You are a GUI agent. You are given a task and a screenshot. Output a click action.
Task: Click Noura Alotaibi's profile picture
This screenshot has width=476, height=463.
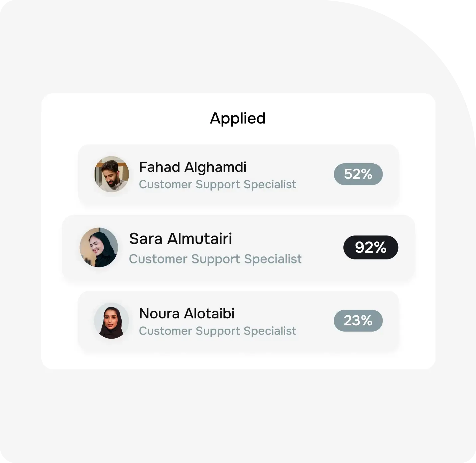tap(111, 320)
